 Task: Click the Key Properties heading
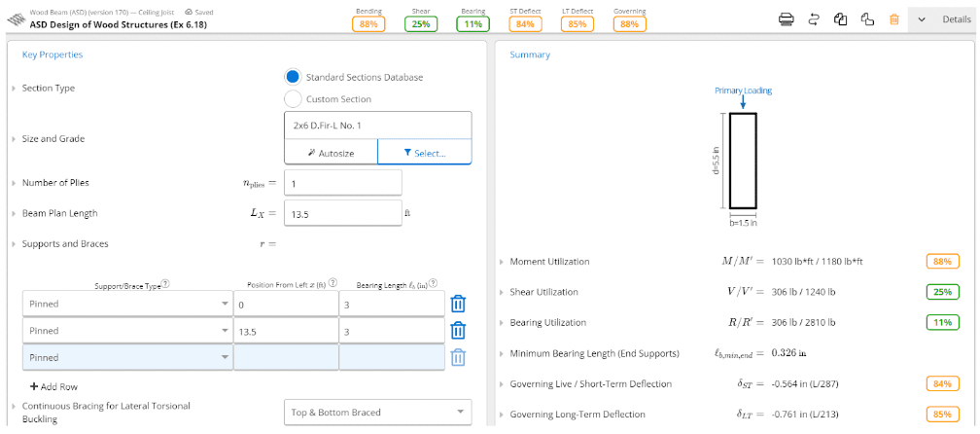(x=52, y=54)
